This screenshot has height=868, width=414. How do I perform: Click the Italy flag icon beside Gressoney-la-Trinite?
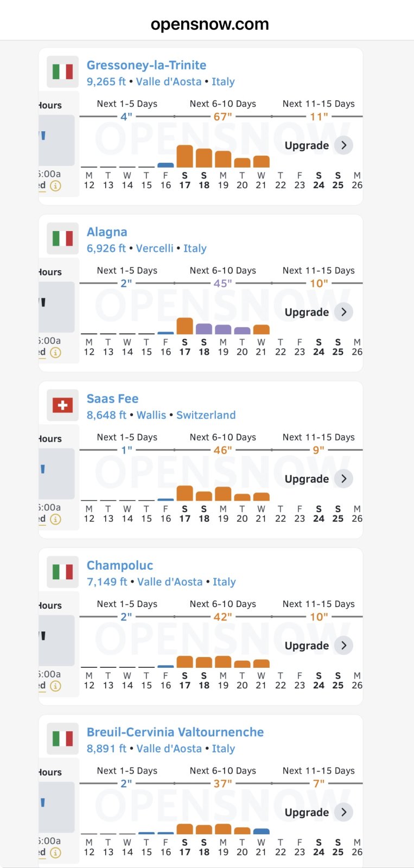(63, 72)
